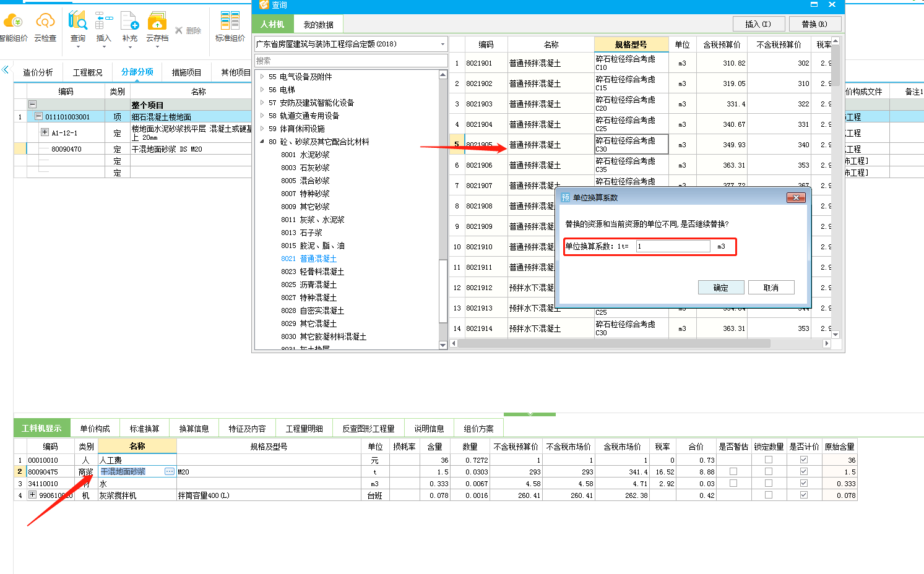This screenshot has width=924, height=574.
Task: Open dropdown arrow under 插入 toolbar button
Action: (x=104, y=47)
